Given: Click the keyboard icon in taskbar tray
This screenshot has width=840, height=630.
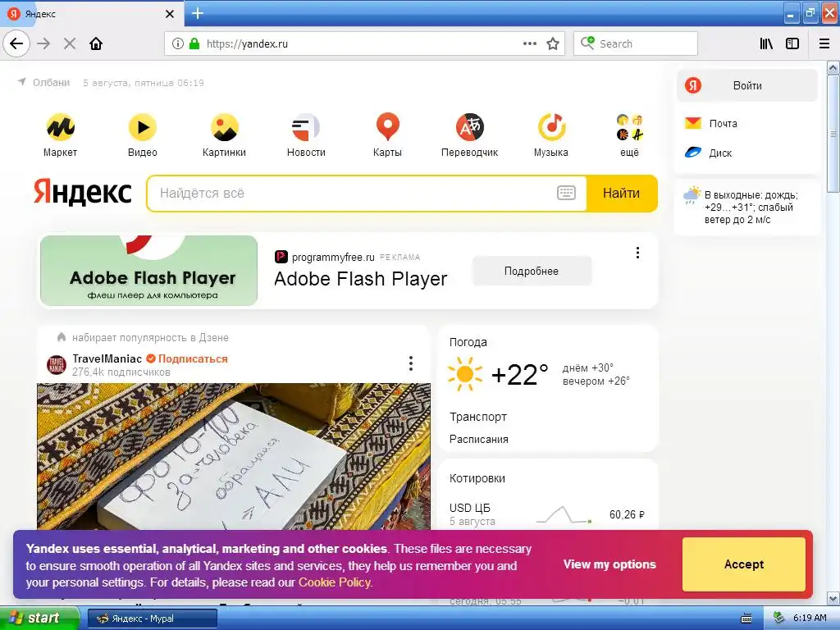Looking at the screenshot, I should (x=746, y=619).
